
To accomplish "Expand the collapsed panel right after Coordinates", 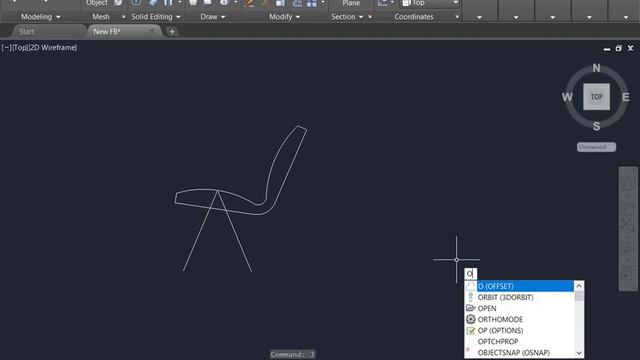I will click(x=479, y=17).
